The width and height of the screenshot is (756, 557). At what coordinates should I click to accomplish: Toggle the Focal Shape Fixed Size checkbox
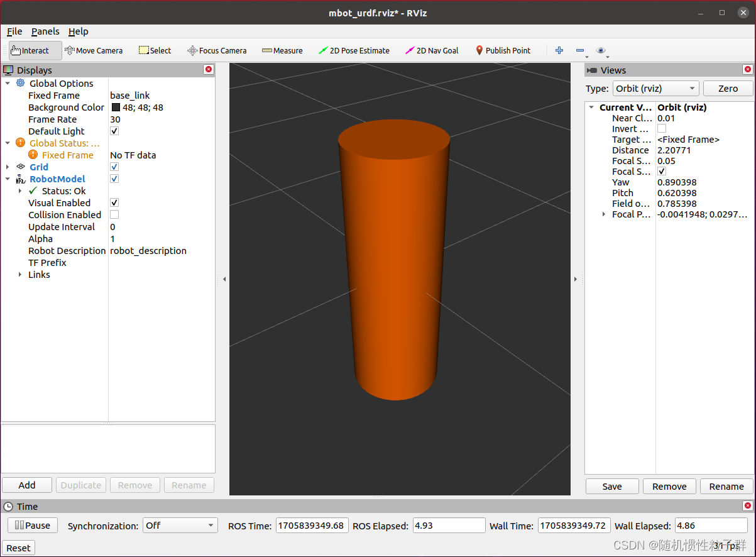[662, 171]
